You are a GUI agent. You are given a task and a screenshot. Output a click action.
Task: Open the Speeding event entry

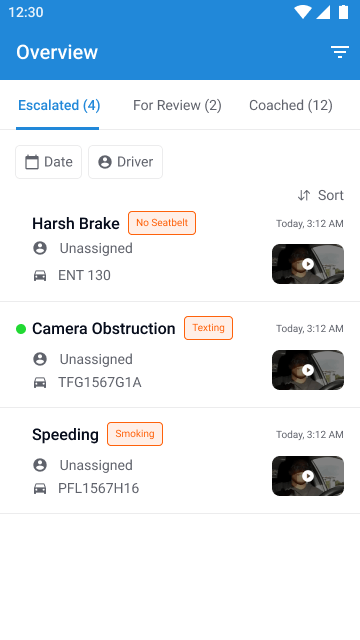pos(180,461)
